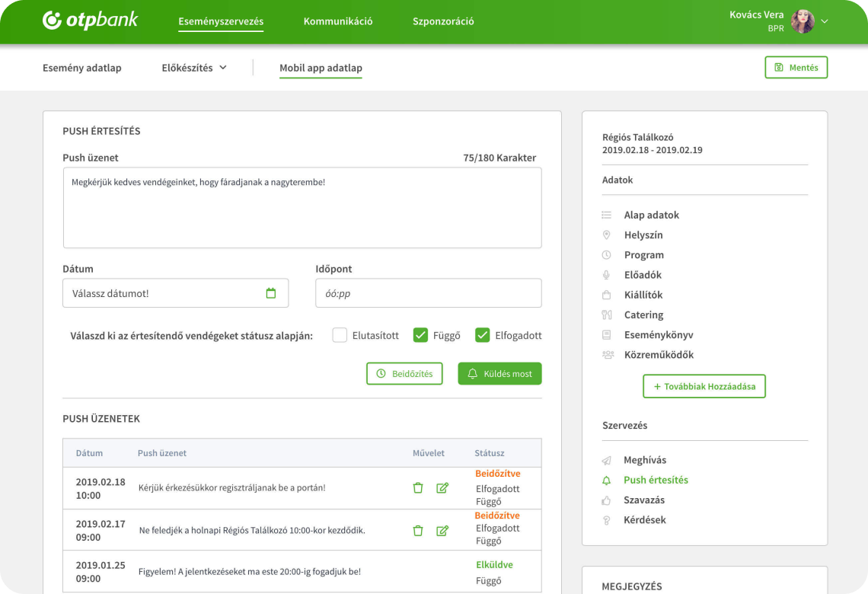Edit the 2019.02.18 push message with pencil icon

[442, 487]
